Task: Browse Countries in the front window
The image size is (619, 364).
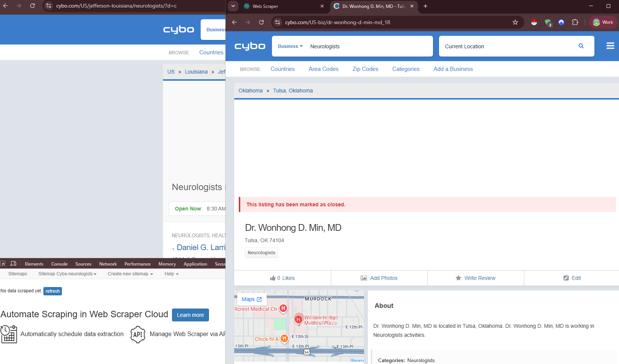Action: pyautogui.click(x=283, y=69)
